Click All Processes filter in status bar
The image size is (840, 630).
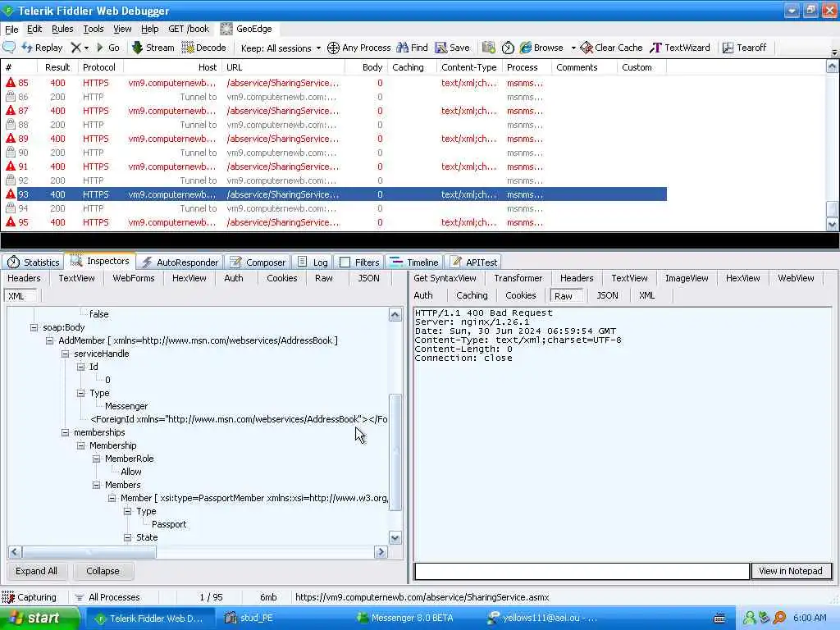click(107, 597)
